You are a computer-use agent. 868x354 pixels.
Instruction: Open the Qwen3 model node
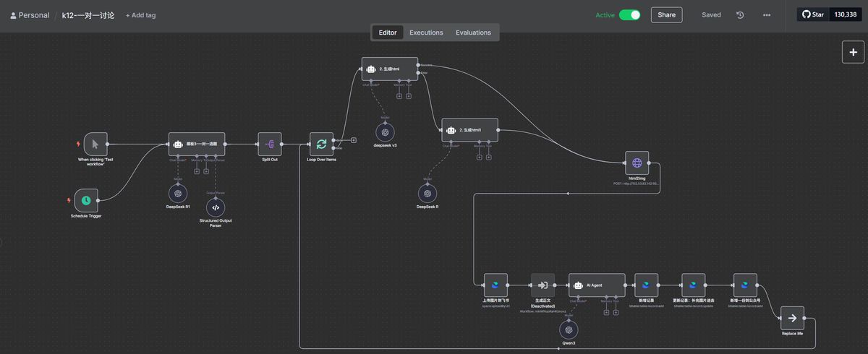[x=569, y=329]
